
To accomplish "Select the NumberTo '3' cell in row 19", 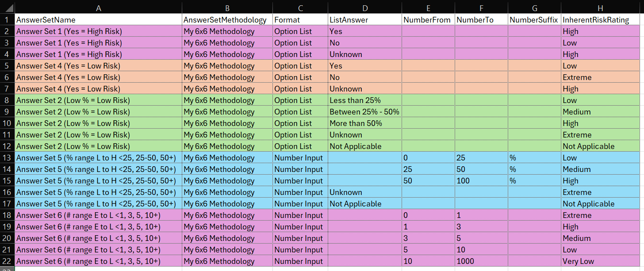I will 481,227.
